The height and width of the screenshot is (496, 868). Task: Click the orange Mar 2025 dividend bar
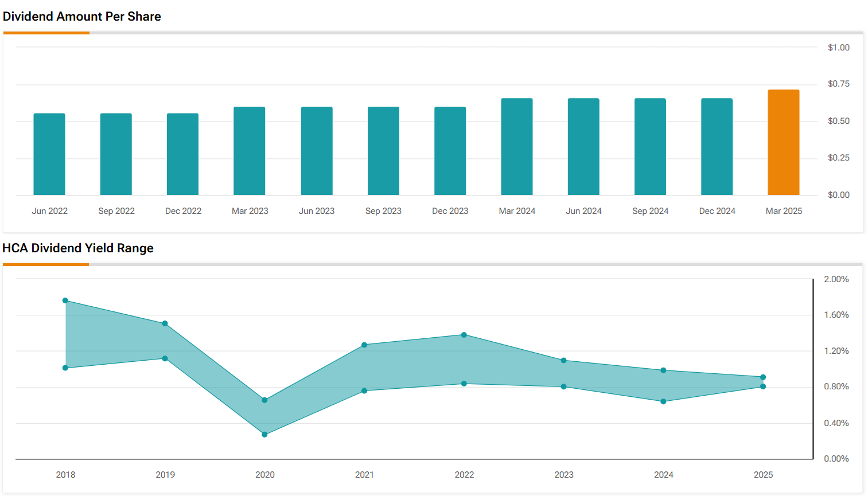point(783,143)
